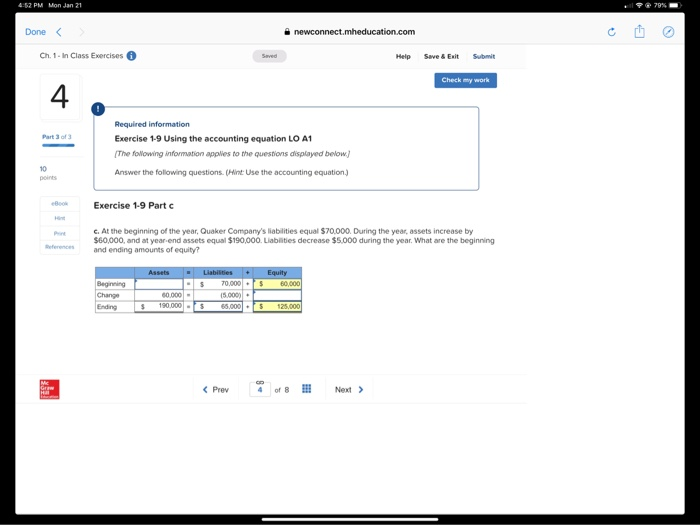Return to the previous question with Prev

coord(216,390)
